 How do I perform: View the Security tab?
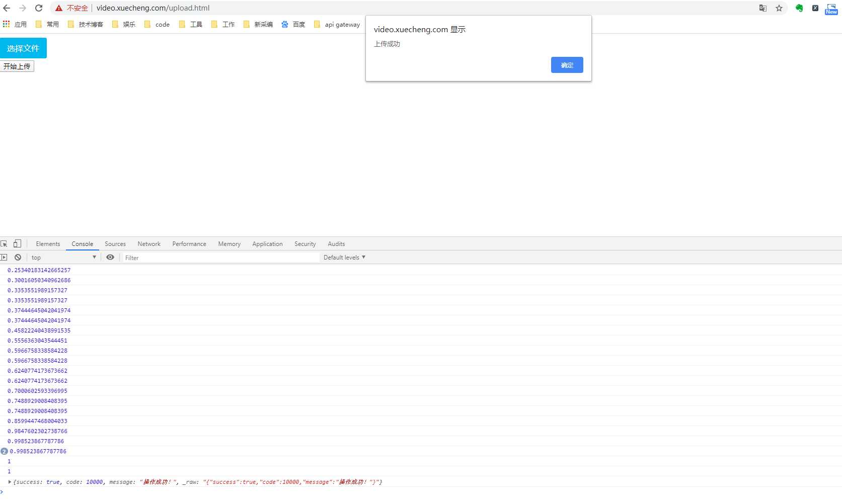click(x=305, y=244)
